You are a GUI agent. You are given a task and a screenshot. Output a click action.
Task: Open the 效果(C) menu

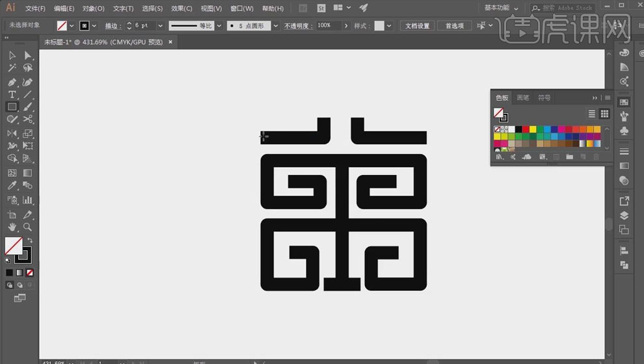pos(181,8)
